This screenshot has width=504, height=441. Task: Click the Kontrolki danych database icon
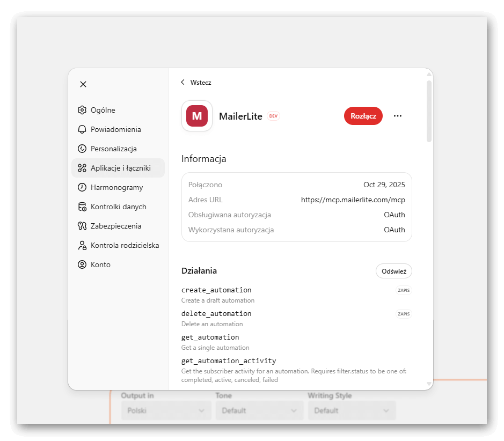(82, 207)
